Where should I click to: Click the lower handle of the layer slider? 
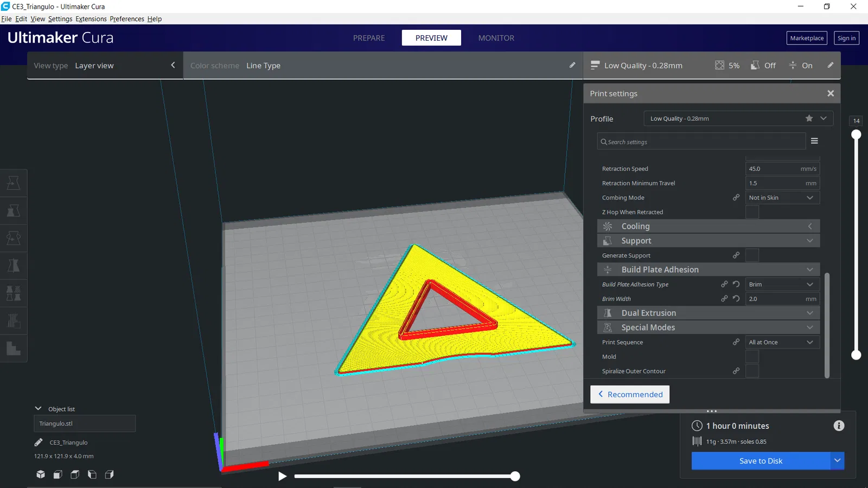tap(856, 355)
